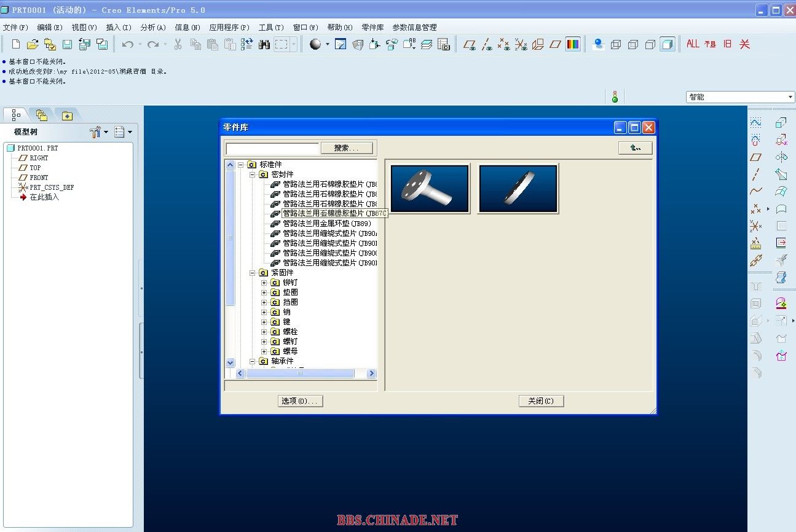The image size is (796, 532).
Task: Select the Extrude tool in right toolbar
Action: 781,123
